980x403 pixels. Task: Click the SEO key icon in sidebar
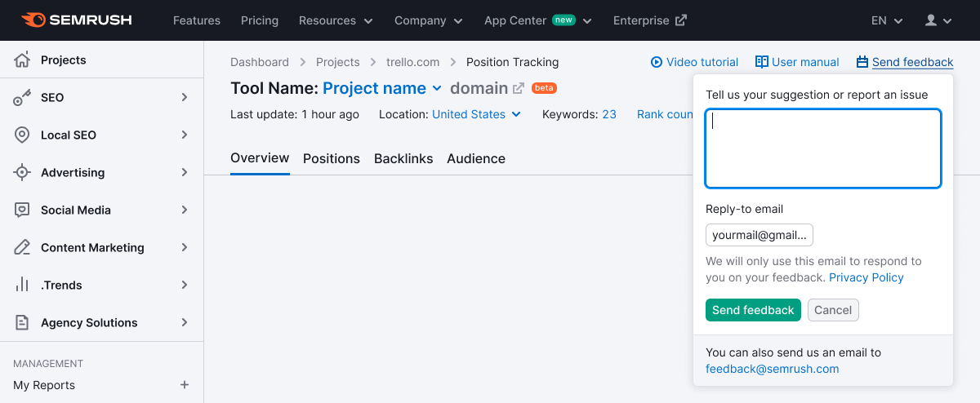tap(22, 98)
